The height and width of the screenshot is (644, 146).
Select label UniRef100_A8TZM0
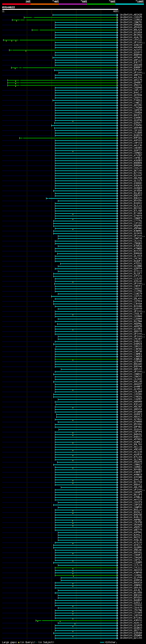(131, 105)
